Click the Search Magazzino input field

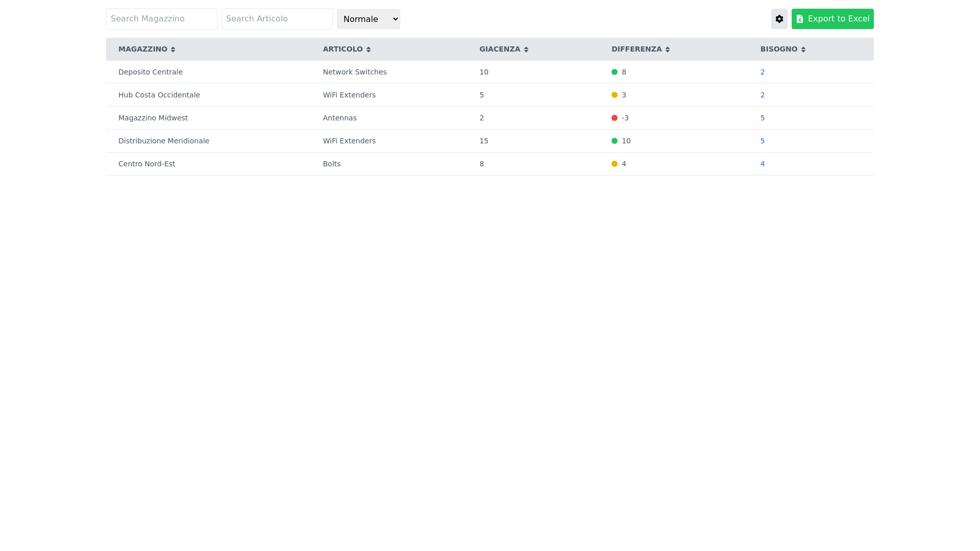click(x=161, y=19)
